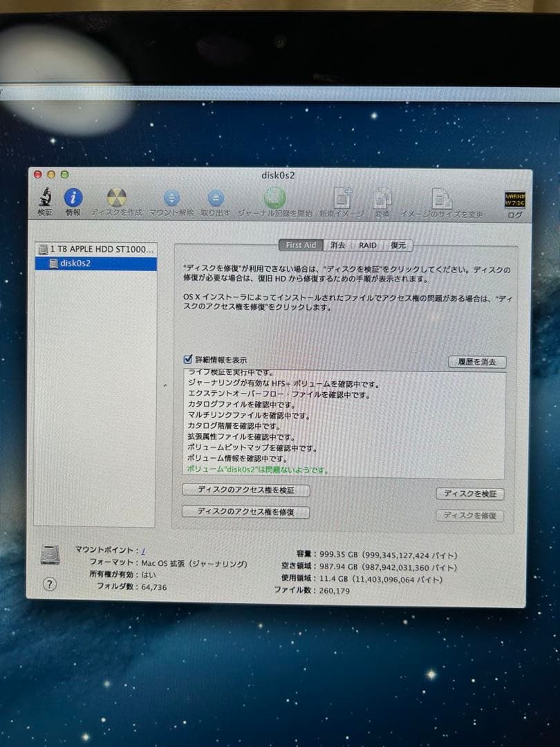Image resolution: width=560 pixels, height=747 pixels.
Task: Click 履歴を消去 to clear history
Action: [476, 362]
